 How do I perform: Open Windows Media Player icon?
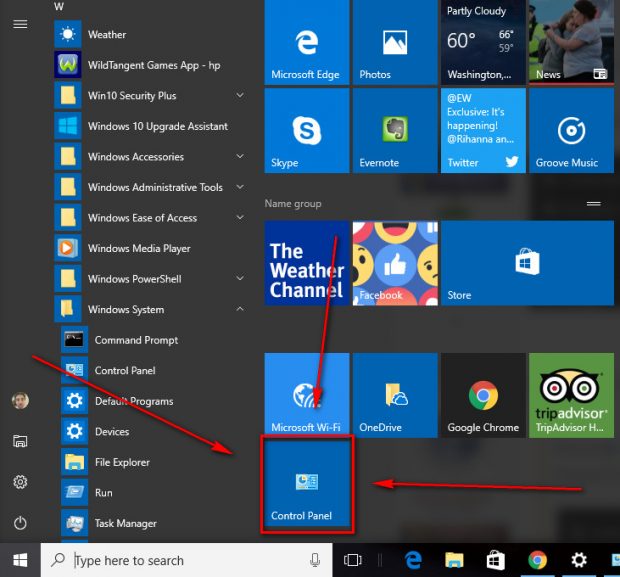[68, 248]
